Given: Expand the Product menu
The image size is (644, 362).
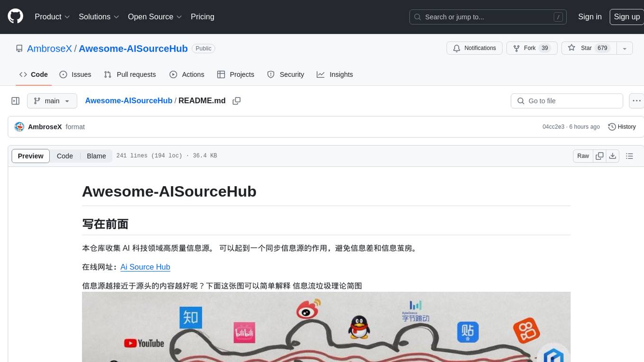Looking at the screenshot, I should [52, 17].
